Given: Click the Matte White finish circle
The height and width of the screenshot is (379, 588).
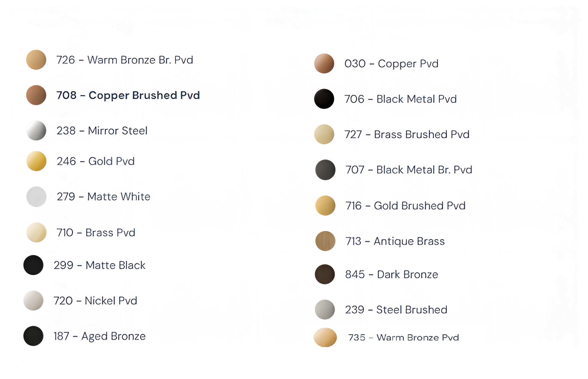Looking at the screenshot, I should pyautogui.click(x=36, y=196).
